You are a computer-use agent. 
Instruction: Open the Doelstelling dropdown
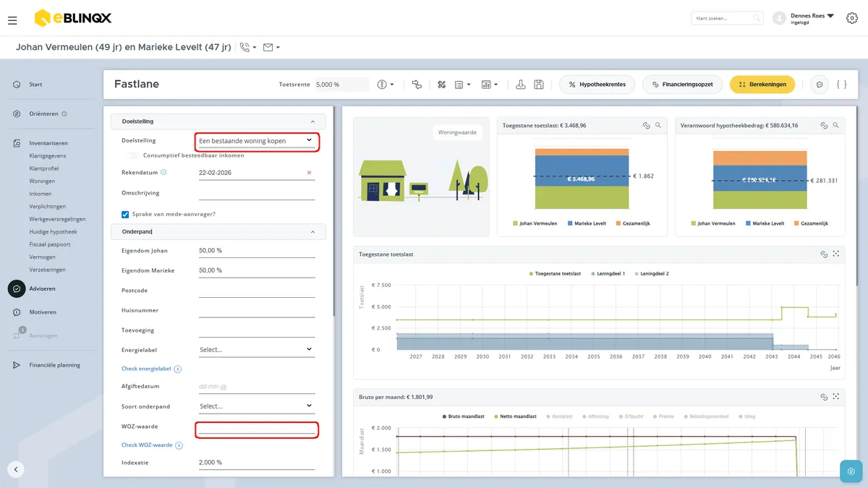coord(257,140)
